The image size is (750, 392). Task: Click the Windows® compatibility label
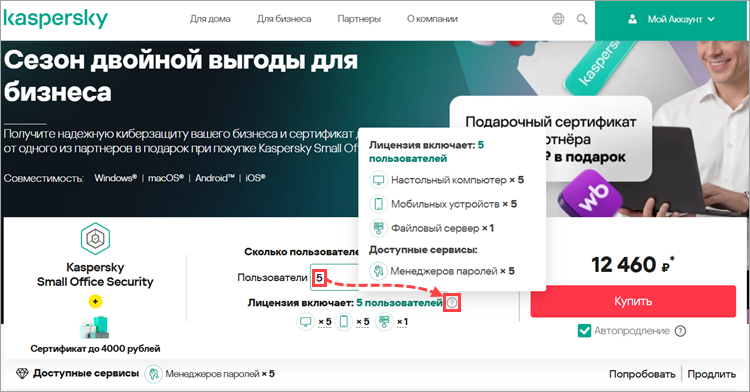pyautogui.click(x=115, y=178)
